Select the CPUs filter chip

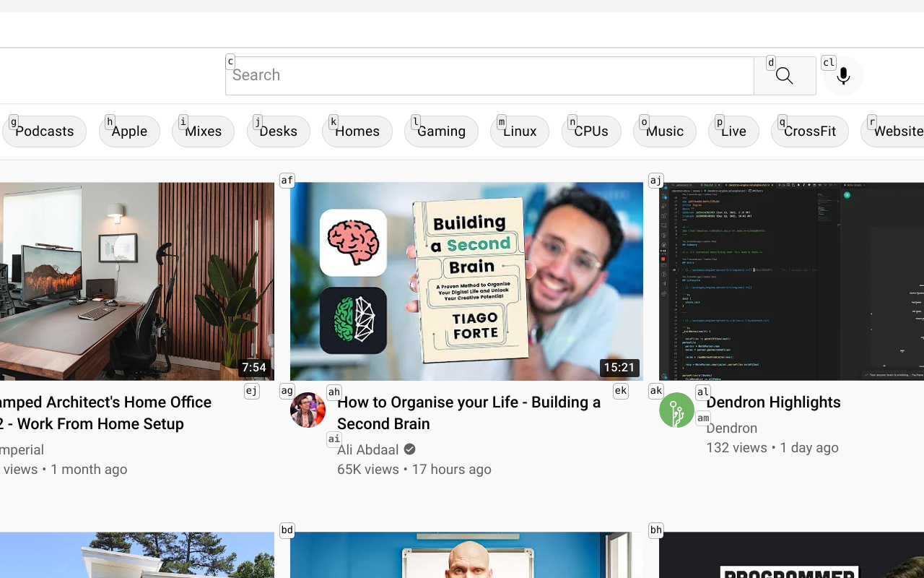[591, 131]
